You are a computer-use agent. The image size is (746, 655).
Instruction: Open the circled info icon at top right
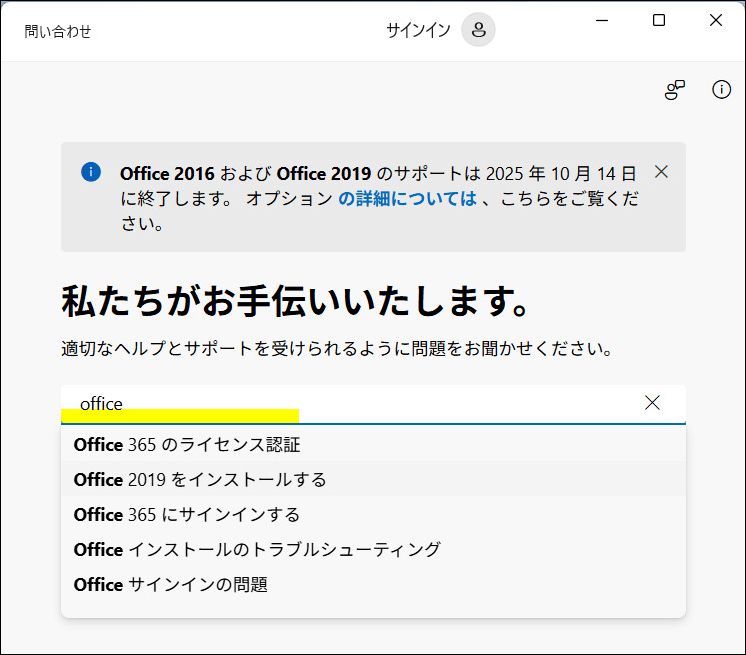coord(721,89)
